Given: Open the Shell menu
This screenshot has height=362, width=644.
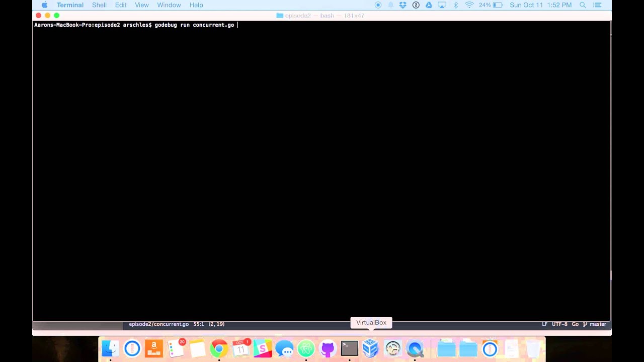Looking at the screenshot, I should pyautogui.click(x=99, y=5).
